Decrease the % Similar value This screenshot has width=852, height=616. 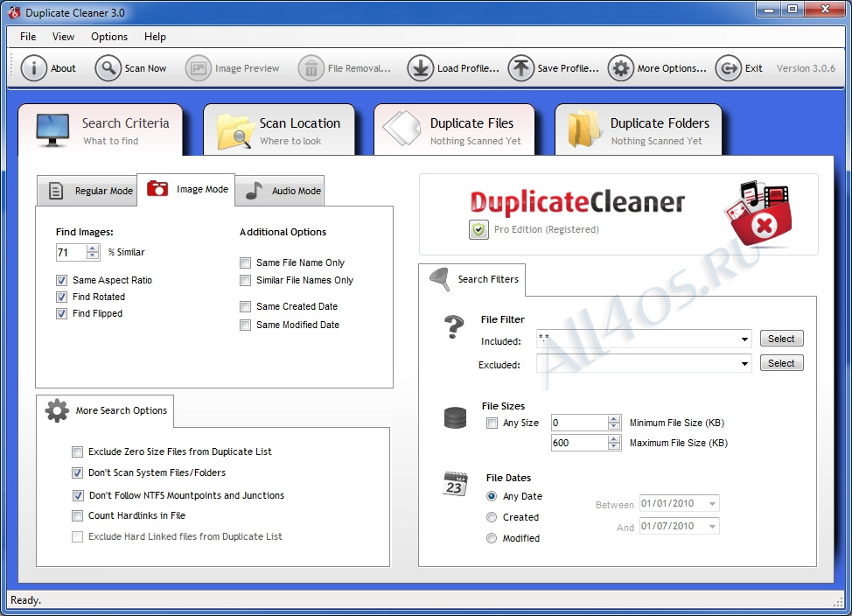[x=93, y=255]
